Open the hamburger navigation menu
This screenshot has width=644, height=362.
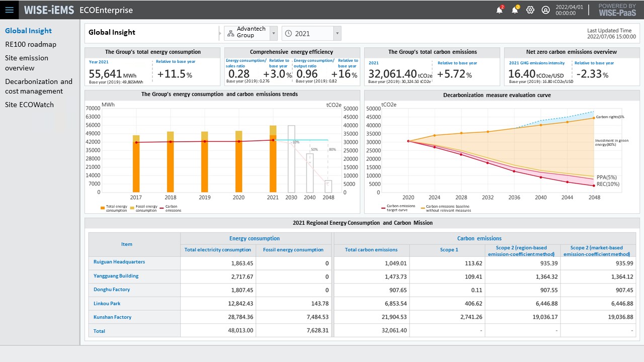tap(9, 10)
